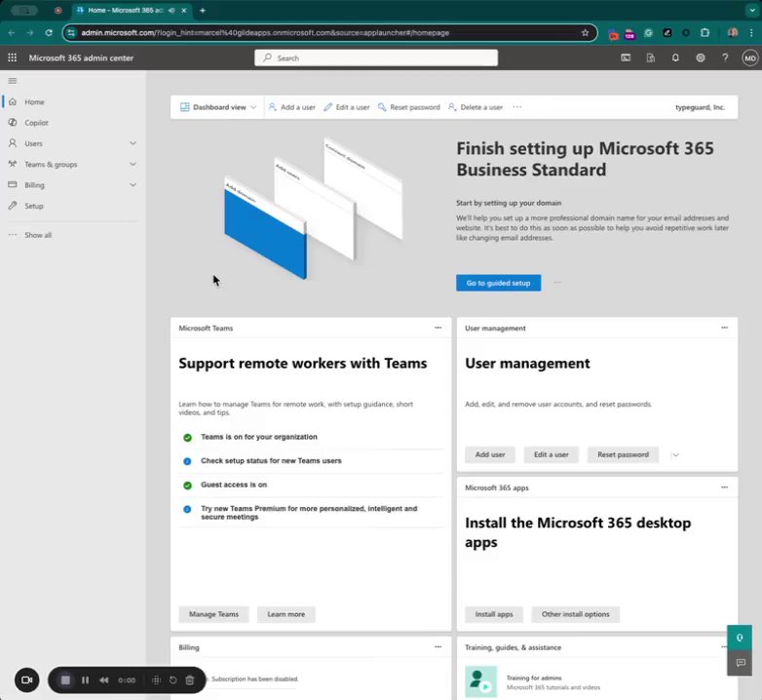Image resolution: width=762 pixels, height=700 pixels.
Task: Click Edit a user button on card
Action: tap(552, 454)
